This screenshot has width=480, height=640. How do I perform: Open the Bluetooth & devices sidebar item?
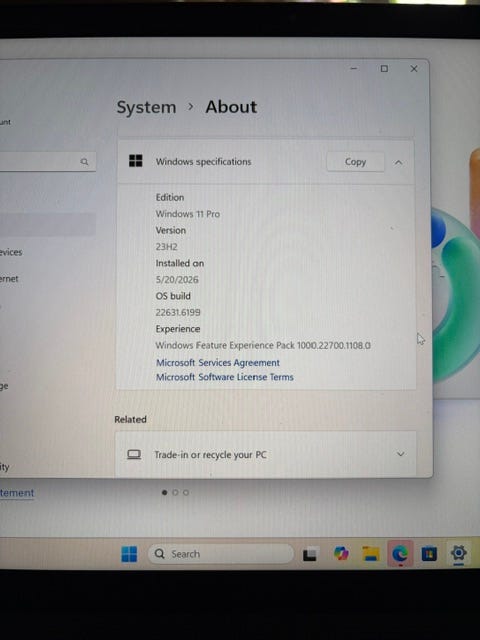pos(11,252)
